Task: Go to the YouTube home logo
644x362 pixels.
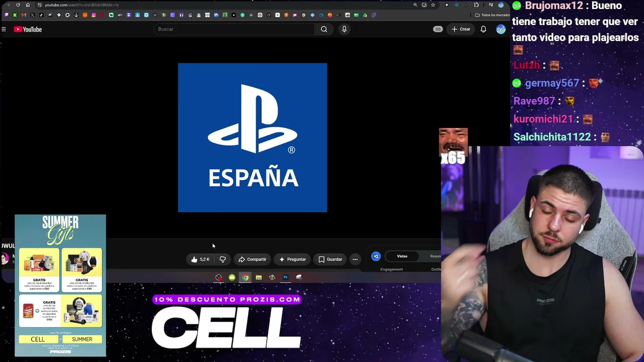Action: [x=28, y=29]
